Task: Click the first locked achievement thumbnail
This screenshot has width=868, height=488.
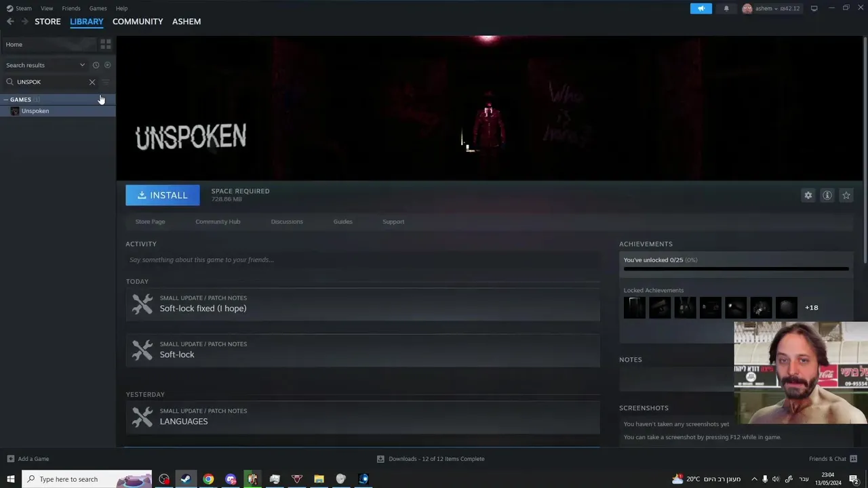Action: (x=635, y=308)
